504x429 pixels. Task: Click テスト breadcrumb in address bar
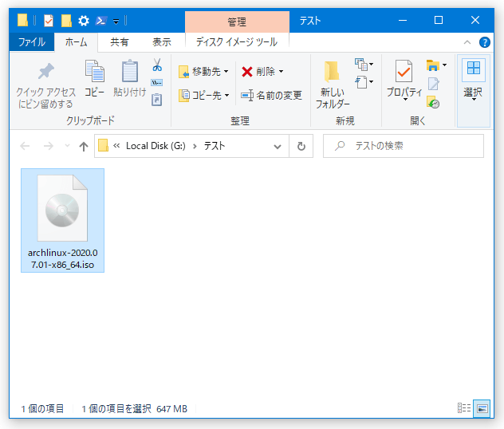[215, 146]
